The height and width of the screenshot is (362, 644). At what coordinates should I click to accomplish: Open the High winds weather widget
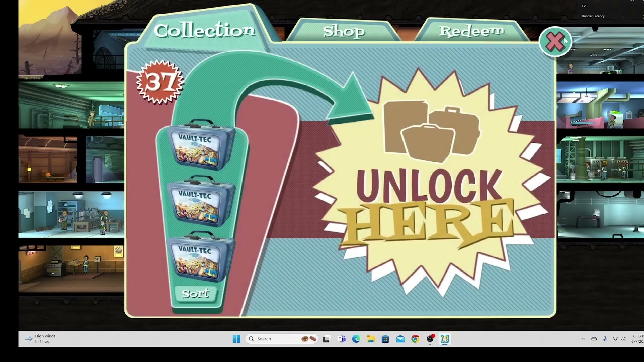pos(41,339)
